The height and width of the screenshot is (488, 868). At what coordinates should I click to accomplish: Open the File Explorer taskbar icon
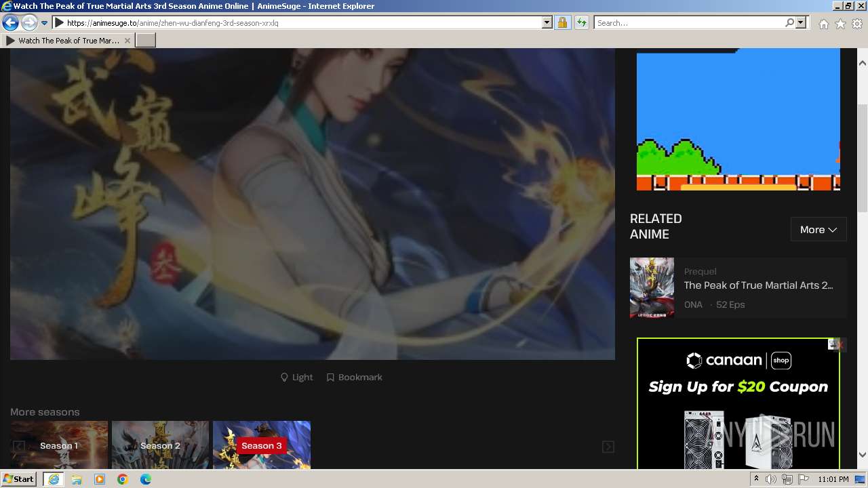tap(77, 479)
